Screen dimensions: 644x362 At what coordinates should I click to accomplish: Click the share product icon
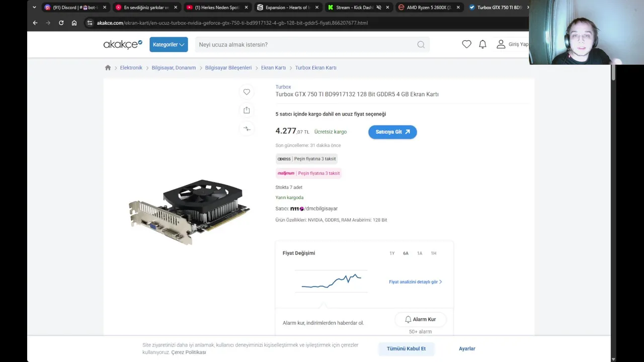tap(247, 110)
